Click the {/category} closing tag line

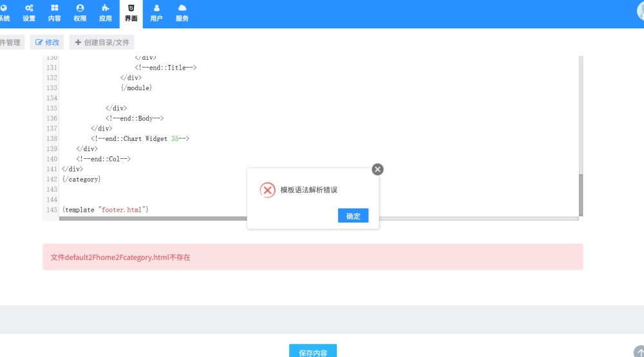tap(82, 179)
